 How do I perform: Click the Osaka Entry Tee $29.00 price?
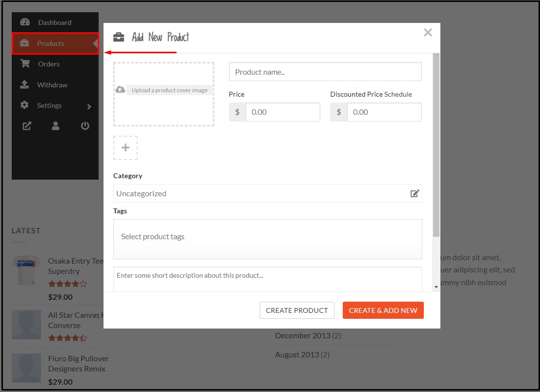click(60, 297)
